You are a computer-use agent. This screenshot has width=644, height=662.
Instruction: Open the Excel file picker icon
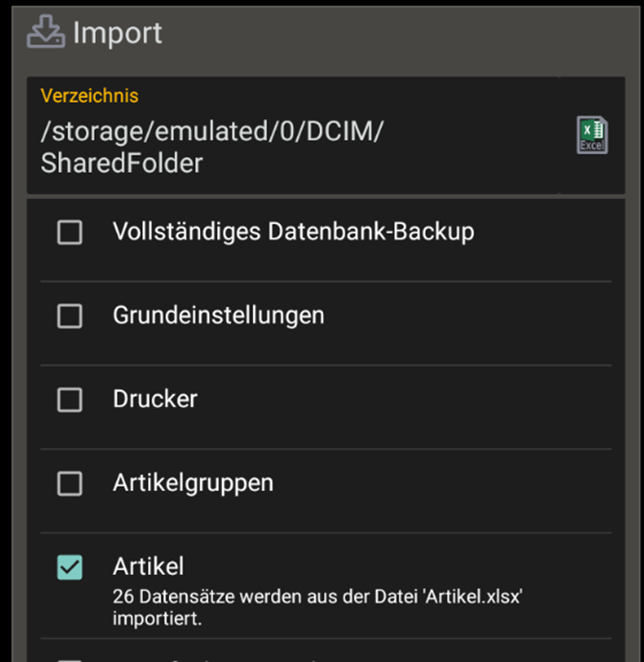coord(592,135)
